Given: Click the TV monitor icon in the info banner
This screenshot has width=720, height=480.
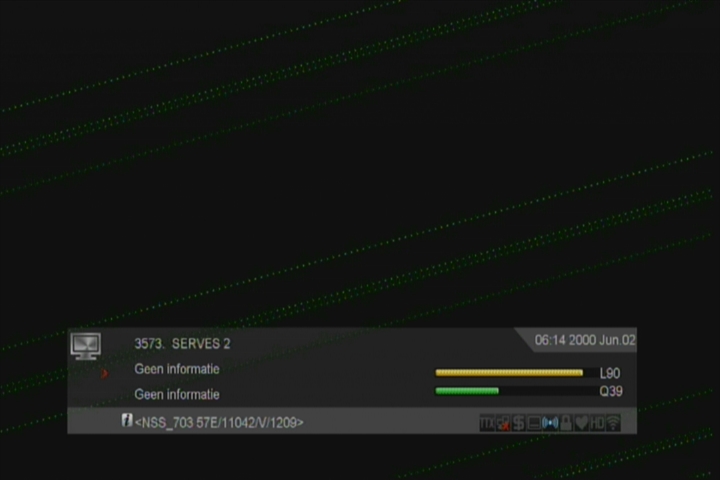Looking at the screenshot, I should 86,346.
